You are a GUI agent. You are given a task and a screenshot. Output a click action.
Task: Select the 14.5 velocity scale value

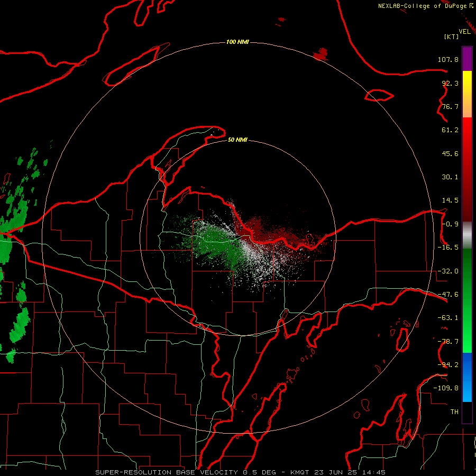[450, 200]
